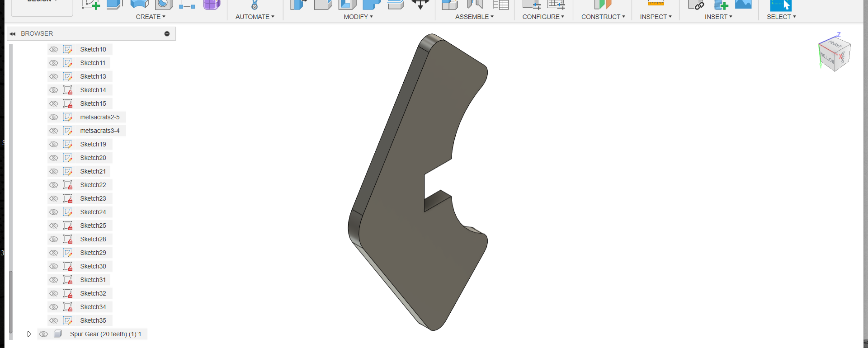Open the CONSTRUCT dropdown menu
Screen dimensions: 868x348
[603, 17]
